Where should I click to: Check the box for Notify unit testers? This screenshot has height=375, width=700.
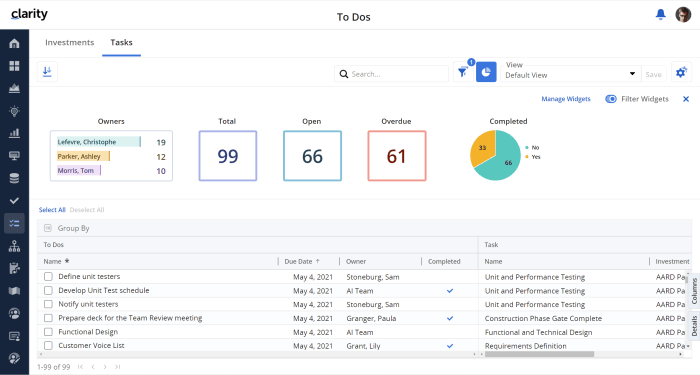pos(48,304)
